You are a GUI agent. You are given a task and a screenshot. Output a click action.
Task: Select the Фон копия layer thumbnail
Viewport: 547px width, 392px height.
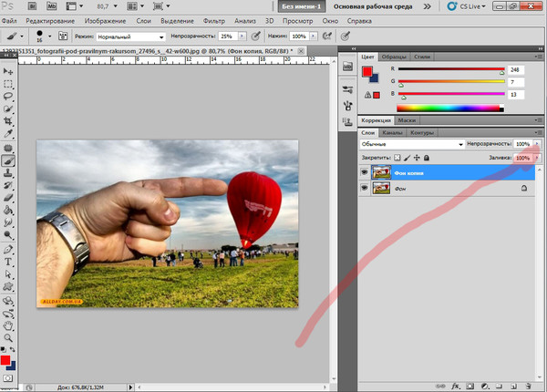(381, 172)
